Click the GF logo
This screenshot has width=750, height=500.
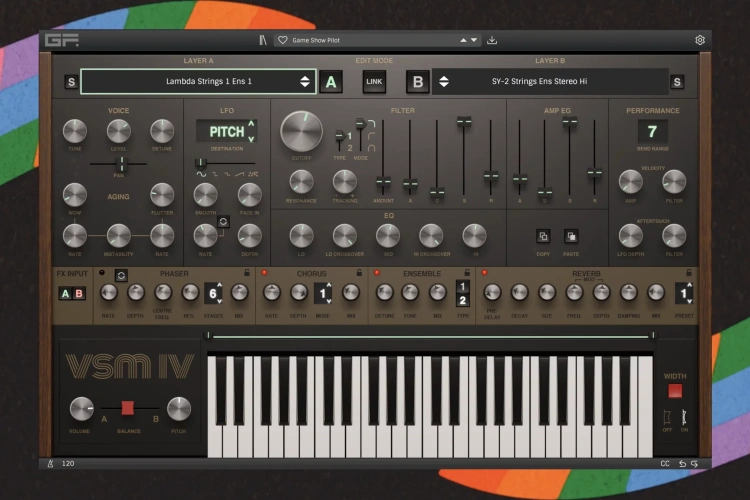(62, 40)
